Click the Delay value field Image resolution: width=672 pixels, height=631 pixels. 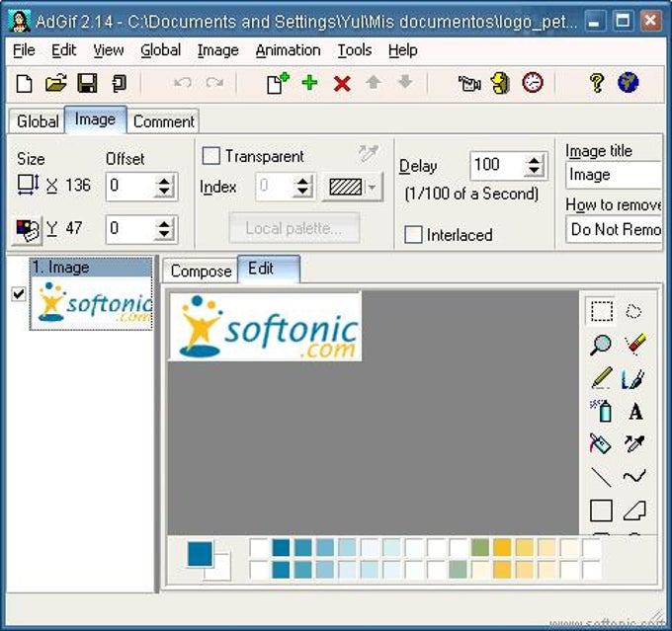(497, 165)
